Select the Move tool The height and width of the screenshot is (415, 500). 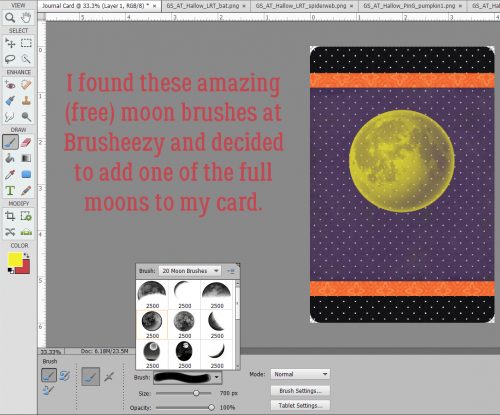[10, 43]
